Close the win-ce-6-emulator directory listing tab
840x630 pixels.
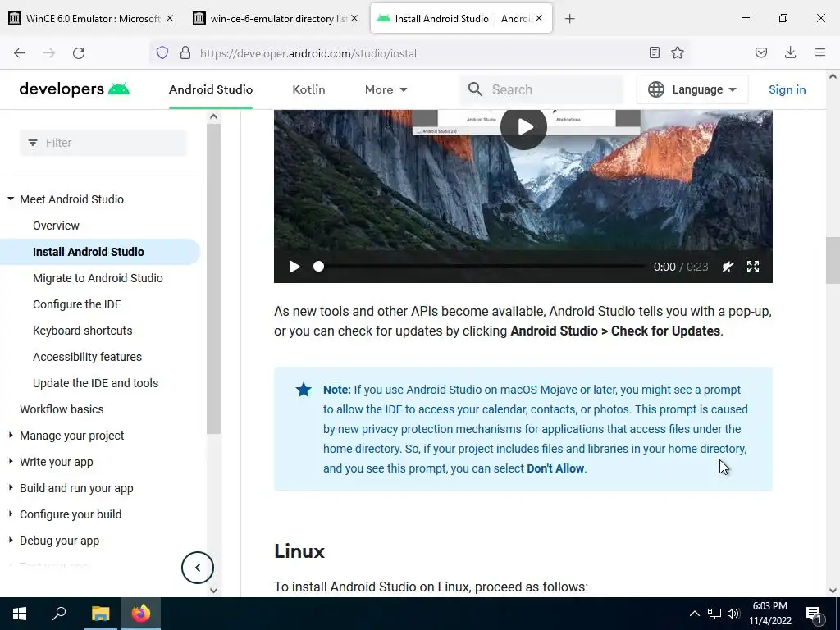pyautogui.click(x=354, y=18)
